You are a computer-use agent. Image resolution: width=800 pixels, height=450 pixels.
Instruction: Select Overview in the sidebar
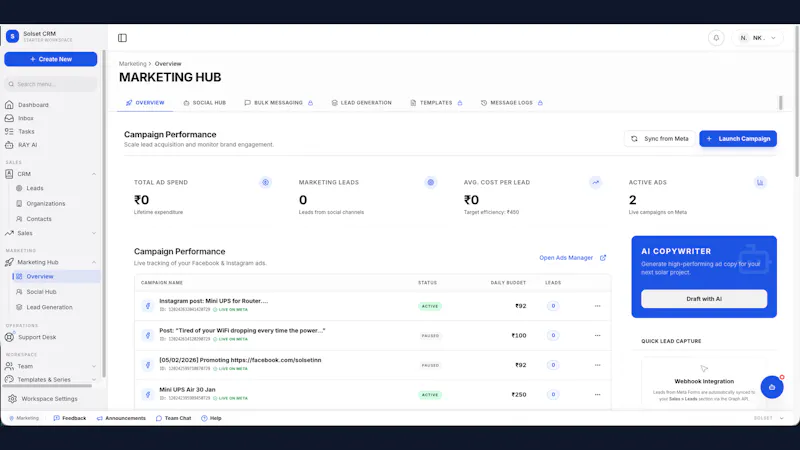pos(56,277)
